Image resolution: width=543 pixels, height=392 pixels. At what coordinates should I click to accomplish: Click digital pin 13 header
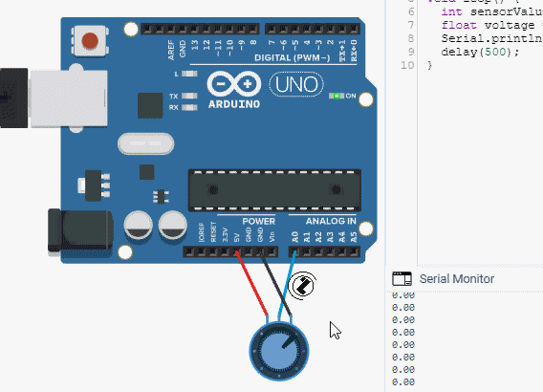click(x=195, y=29)
